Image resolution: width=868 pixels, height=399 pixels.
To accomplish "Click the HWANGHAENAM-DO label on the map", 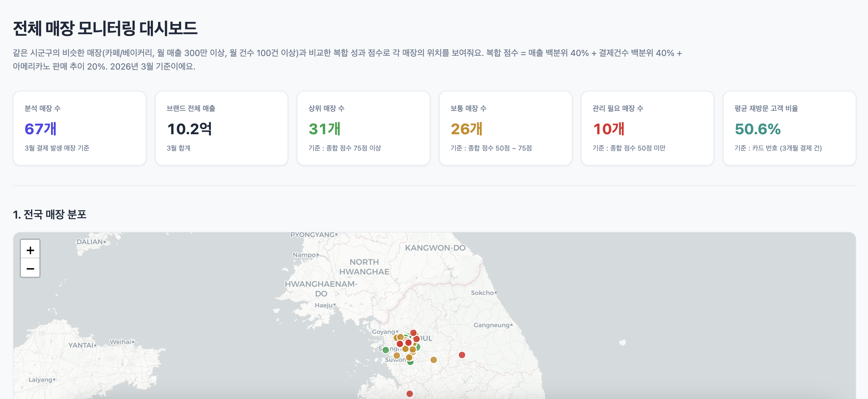I will coord(321,289).
